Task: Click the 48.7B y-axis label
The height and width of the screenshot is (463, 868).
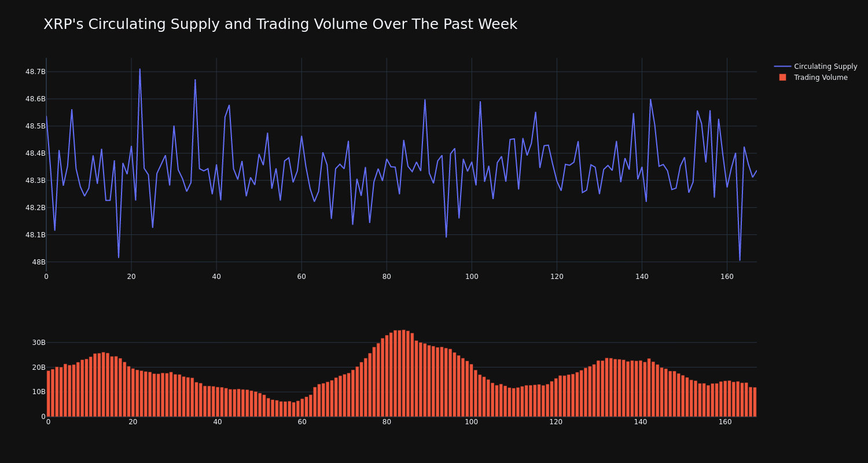Action: point(35,72)
